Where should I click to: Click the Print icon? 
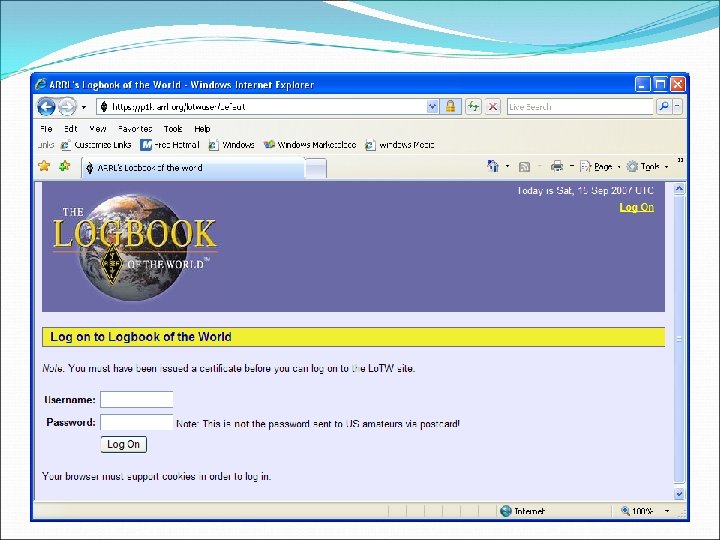tap(557, 166)
